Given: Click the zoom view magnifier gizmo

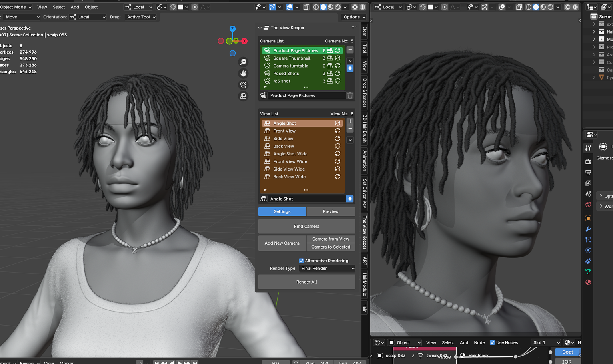Looking at the screenshot, I should click(x=243, y=62).
